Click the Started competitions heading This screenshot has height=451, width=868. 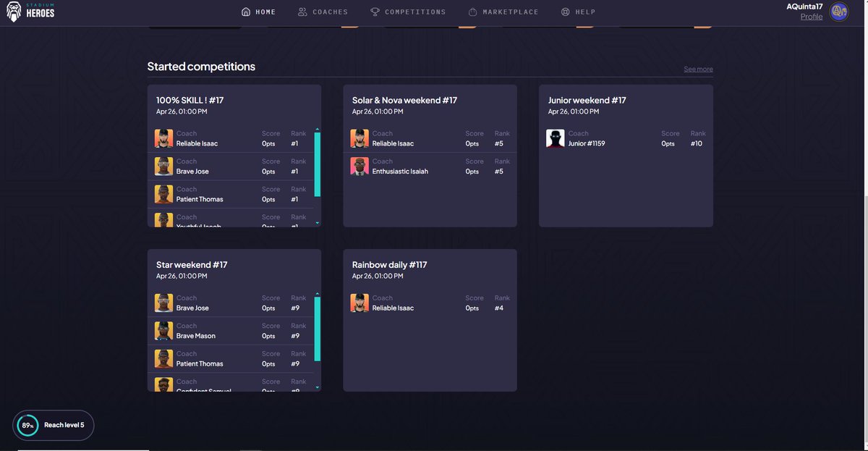pos(201,67)
